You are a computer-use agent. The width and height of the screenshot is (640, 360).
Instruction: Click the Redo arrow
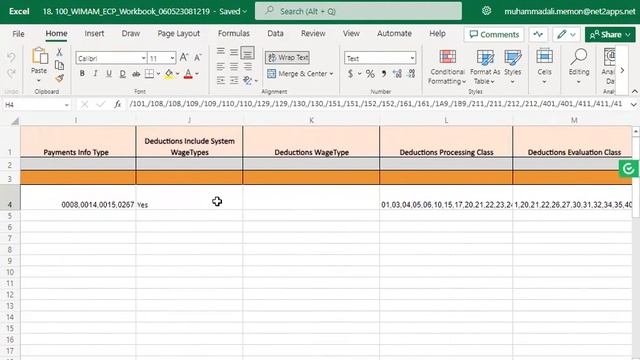click(11, 73)
